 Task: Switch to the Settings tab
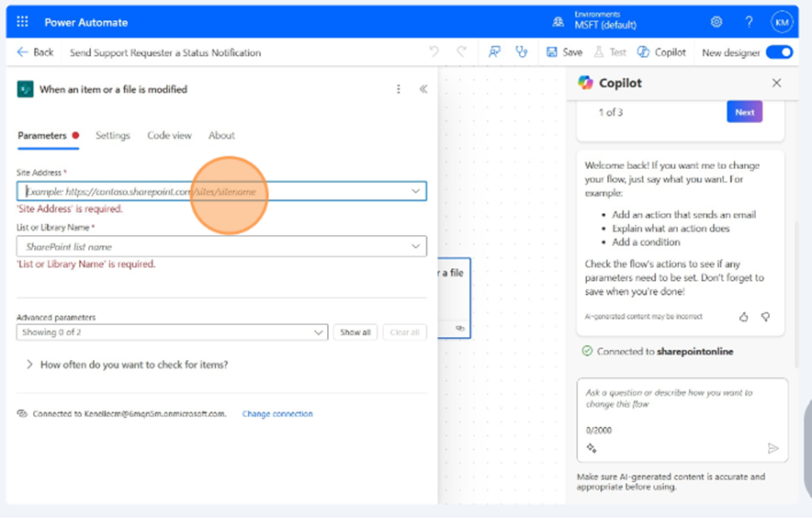[x=113, y=136]
